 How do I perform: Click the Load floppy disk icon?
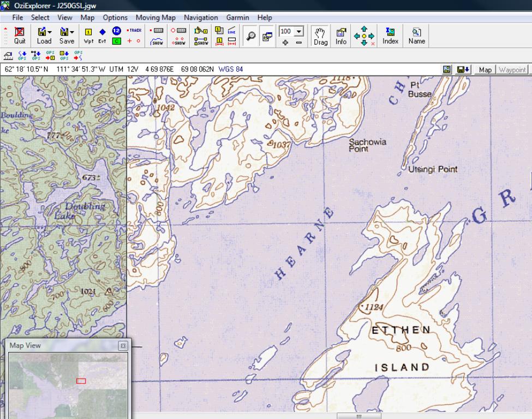pos(41,32)
